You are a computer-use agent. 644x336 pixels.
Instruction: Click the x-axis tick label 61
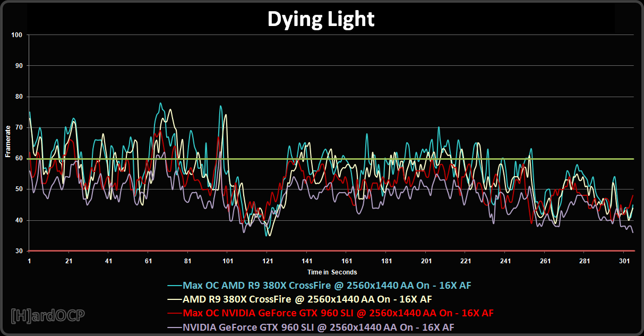click(148, 261)
